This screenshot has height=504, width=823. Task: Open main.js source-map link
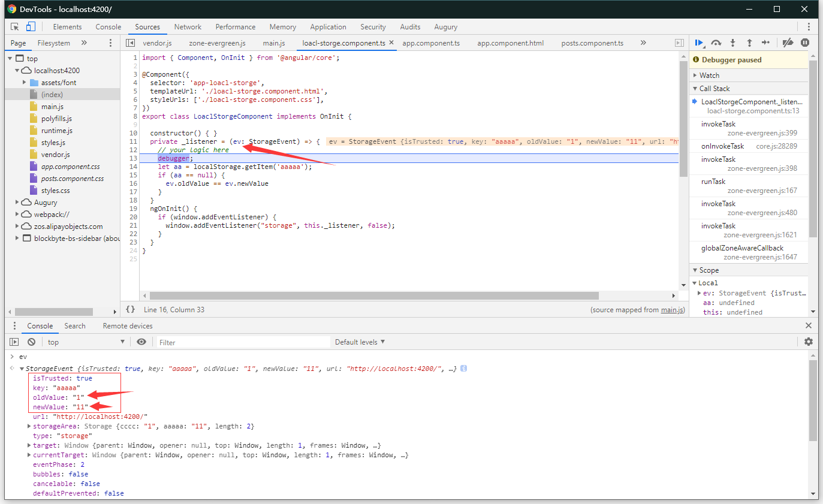coord(671,310)
